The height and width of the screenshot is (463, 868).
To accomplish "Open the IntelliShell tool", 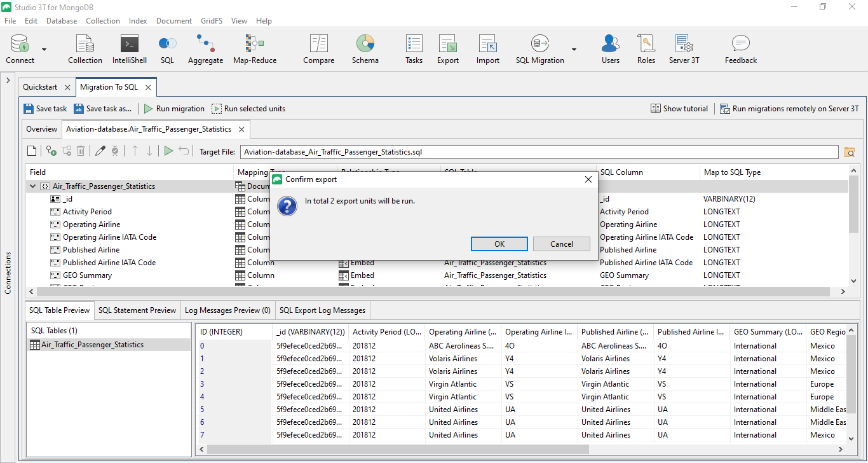I will click(129, 50).
